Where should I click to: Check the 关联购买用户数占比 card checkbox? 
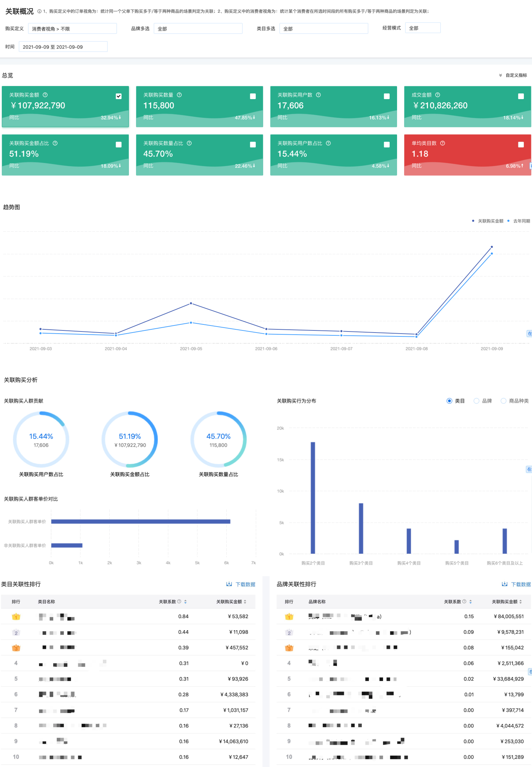tap(386, 145)
